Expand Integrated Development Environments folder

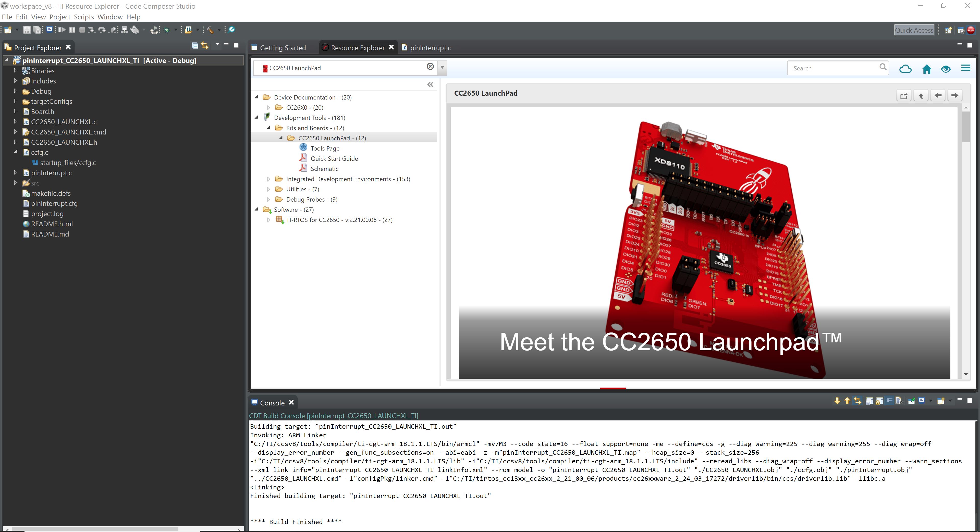click(268, 179)
